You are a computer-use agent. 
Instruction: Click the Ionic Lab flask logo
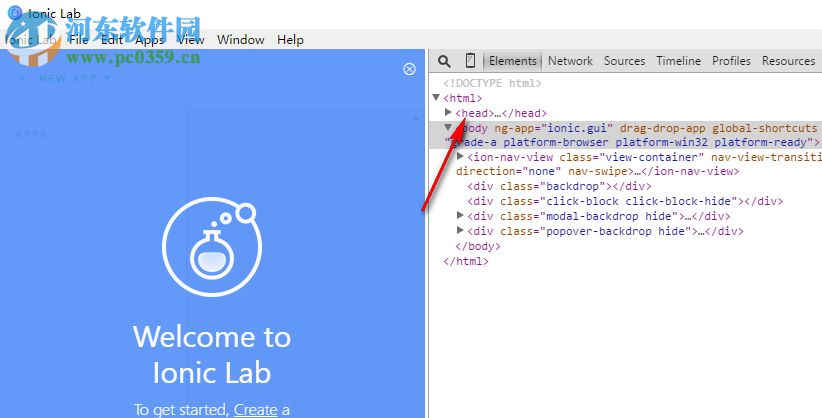tap(212, 246)
